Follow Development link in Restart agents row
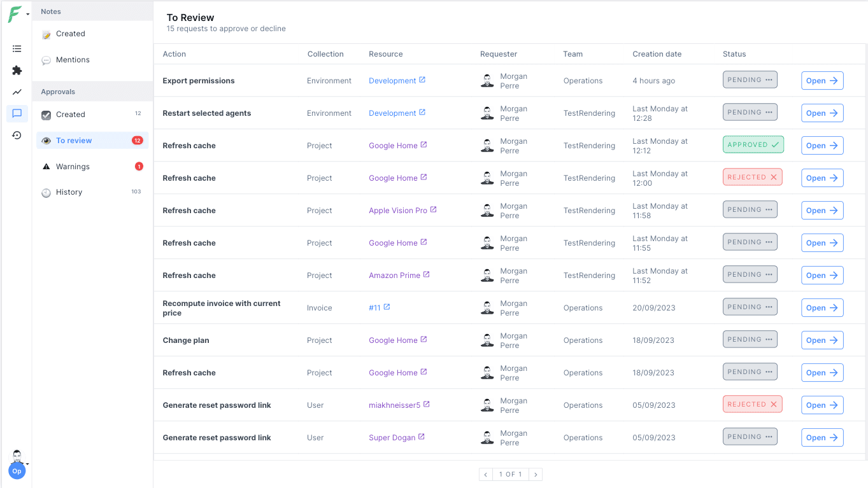The image size is (868, 488). [x=397, y=113]
